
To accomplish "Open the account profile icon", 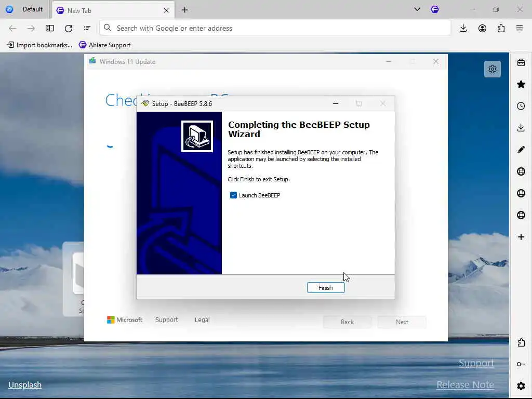I will coord(482,28).
